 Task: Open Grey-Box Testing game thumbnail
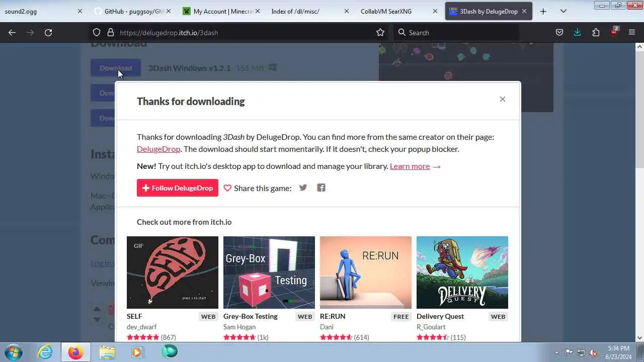(269, 273)
